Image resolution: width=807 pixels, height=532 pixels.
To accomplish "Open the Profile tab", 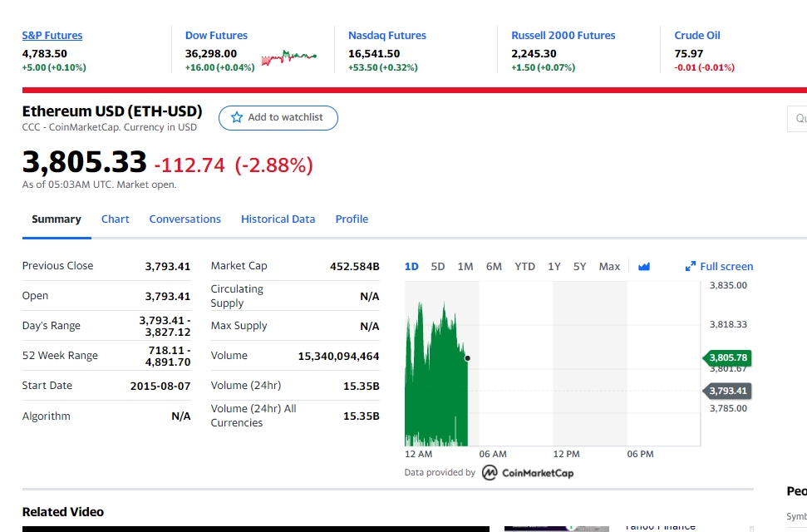I will pos(352,219).
